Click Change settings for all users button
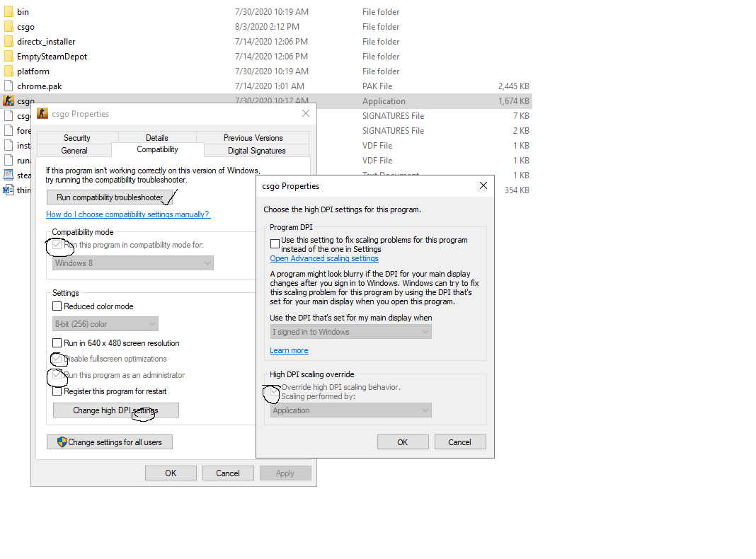Viewport: 756px width, 559px height. (x=110, y=442)
